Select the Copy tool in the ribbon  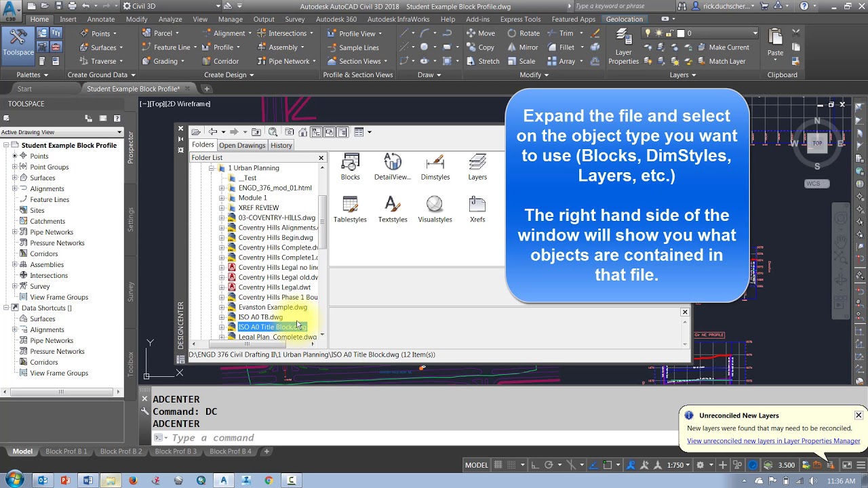(481, 47)
